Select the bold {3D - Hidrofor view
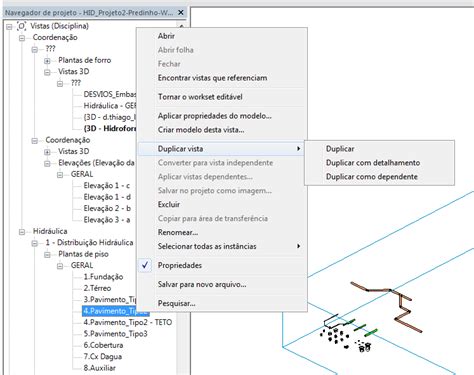474x375 pixels. (x=110, y=129)
